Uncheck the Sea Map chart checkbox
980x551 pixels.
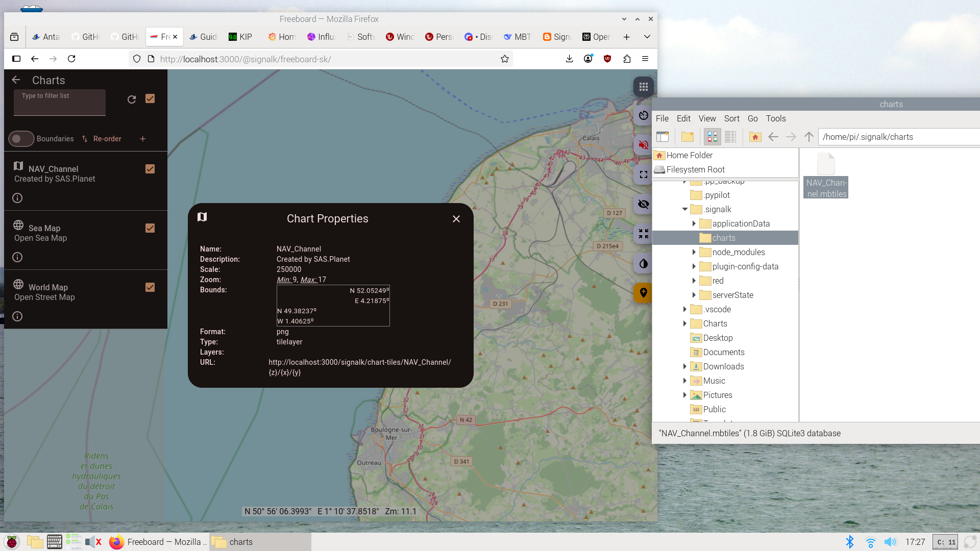[x=150, y=228]
